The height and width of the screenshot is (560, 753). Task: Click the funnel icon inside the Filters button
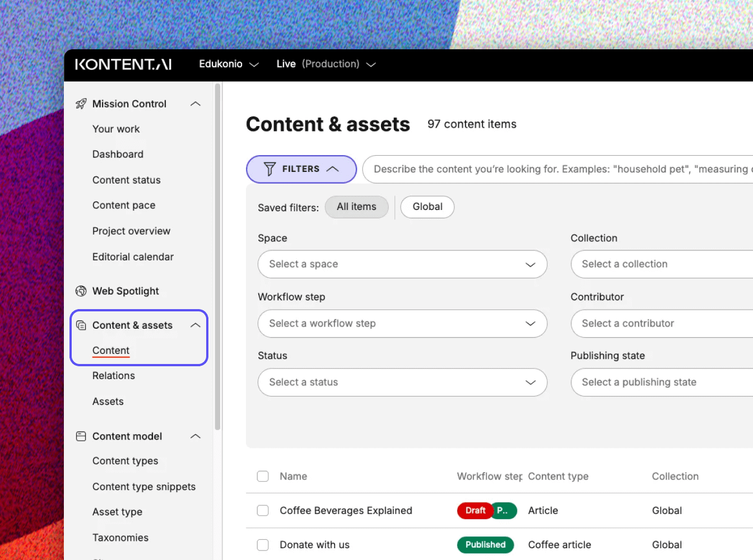coord(269,169)
